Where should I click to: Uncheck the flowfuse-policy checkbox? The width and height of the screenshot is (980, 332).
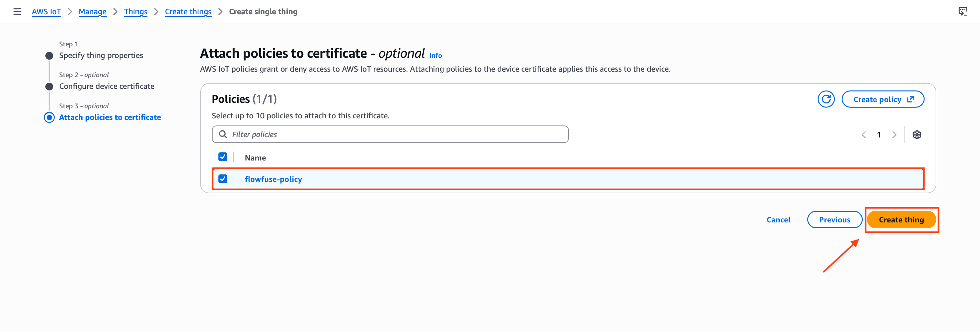pyautogui.click(x=223, y=178)
